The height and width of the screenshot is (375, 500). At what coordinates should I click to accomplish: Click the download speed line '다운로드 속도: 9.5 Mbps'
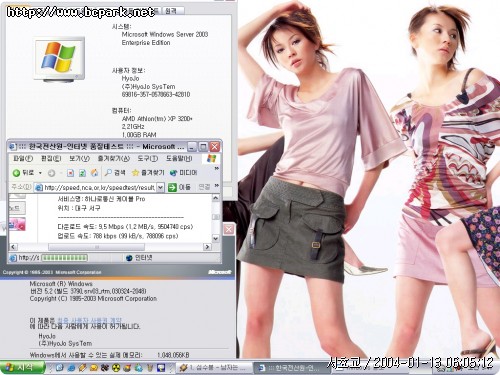[x=125, y=227]
